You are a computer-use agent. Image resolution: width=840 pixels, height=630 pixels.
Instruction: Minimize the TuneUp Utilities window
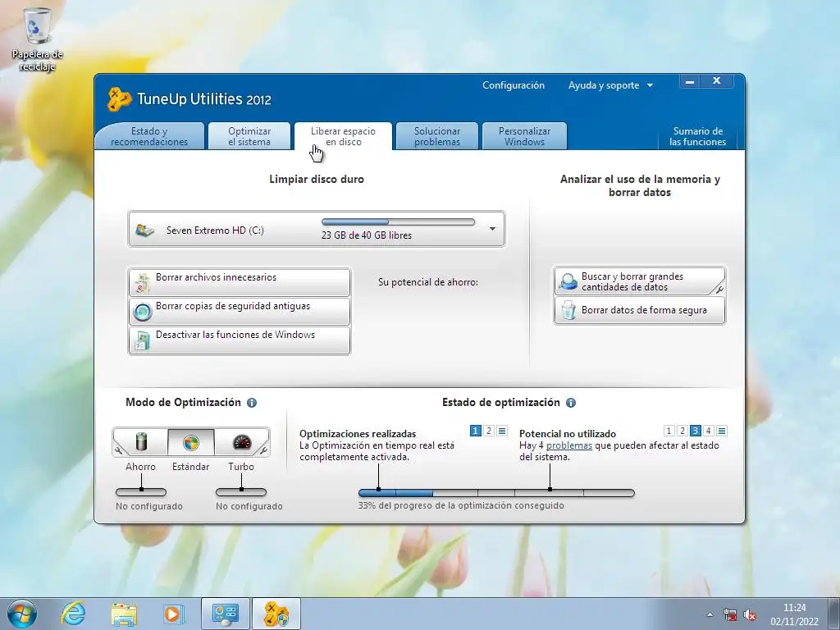690,81
